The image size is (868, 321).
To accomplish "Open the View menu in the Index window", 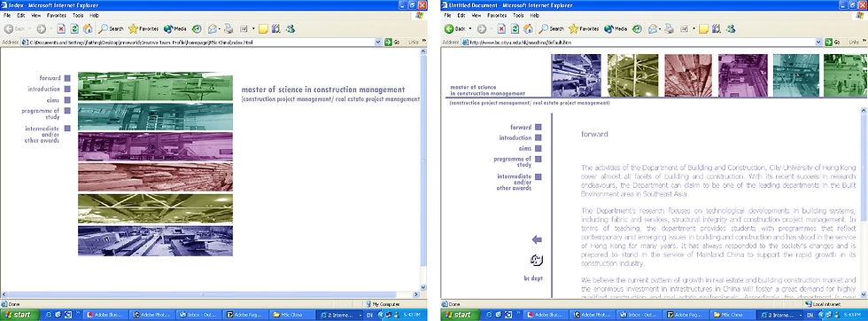I will coord(36,16).
